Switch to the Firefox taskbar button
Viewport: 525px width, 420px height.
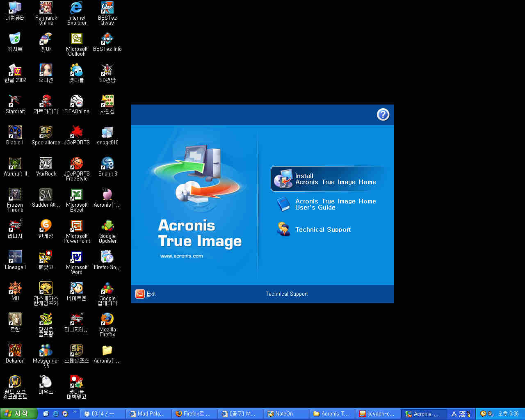193,414
